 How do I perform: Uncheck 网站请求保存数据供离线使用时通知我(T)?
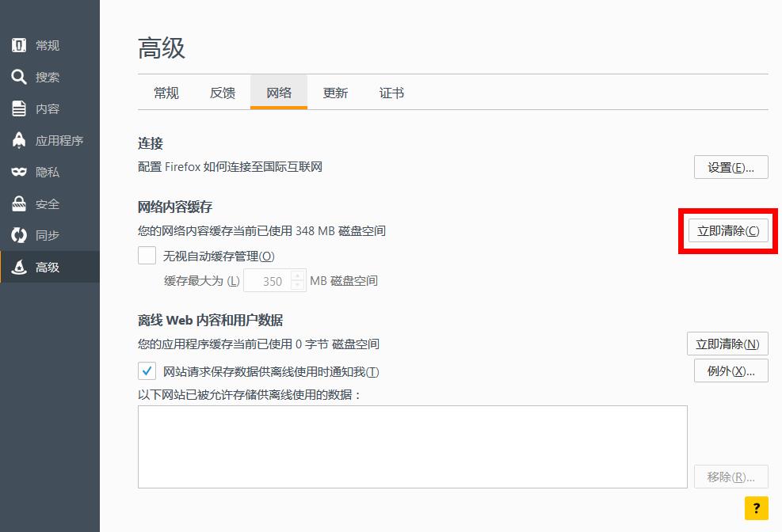147,371
